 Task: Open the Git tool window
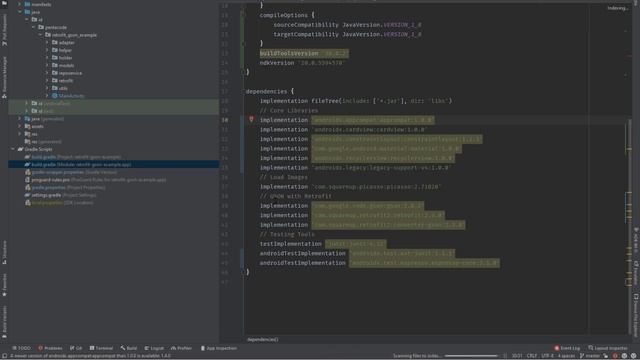click(x=76, y=348)
